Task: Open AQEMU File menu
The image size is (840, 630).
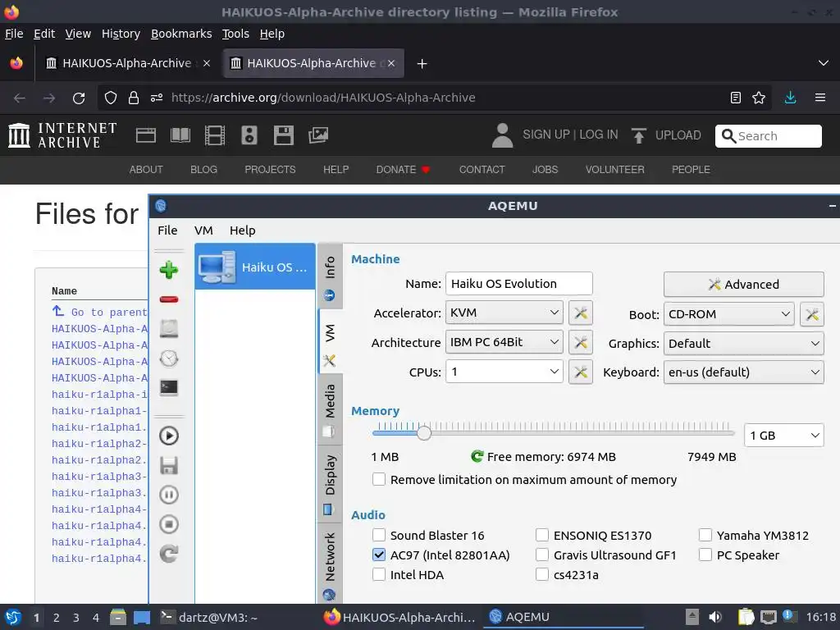Action: [167, 231]
